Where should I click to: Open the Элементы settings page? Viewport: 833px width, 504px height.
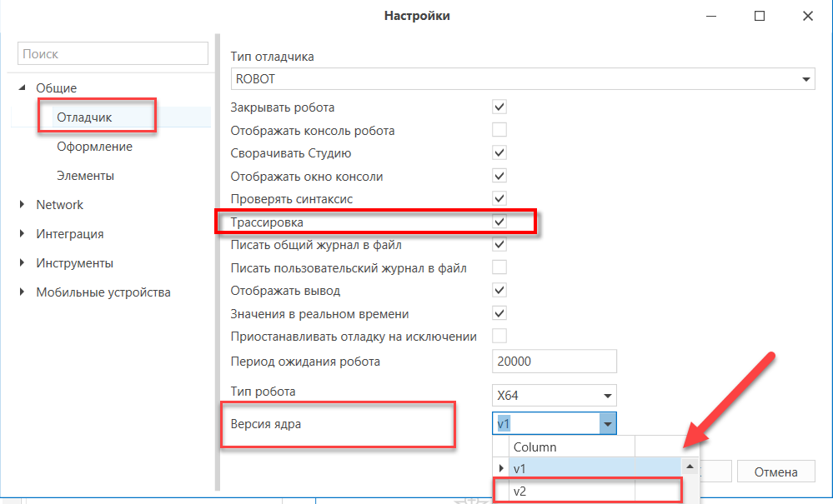pos(85,176)
